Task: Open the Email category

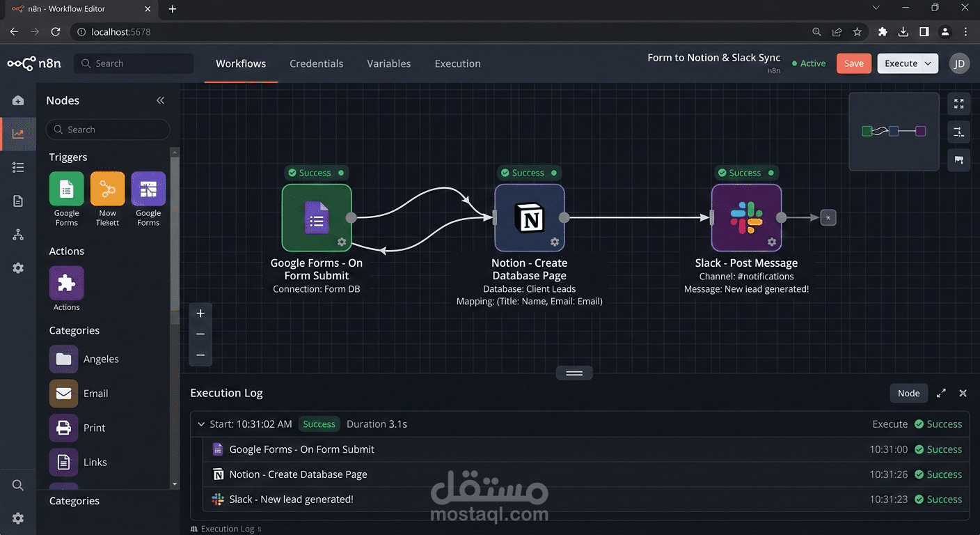Action: coord(79,394)
